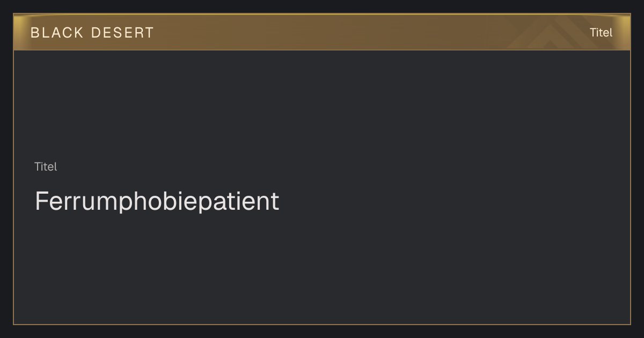Image resolution: width=644 pixels, height=338 pixels.
Task: Click the capital F in Ferrumphobiepatient
Action: [41, 201]
